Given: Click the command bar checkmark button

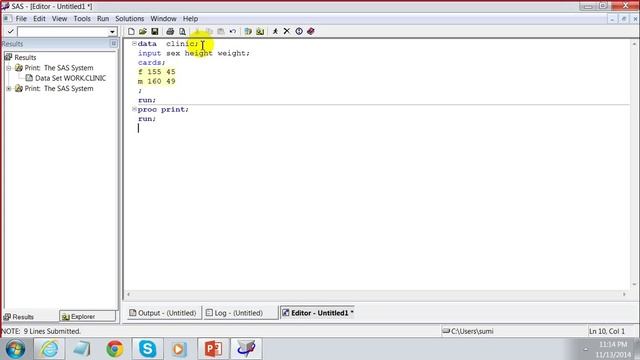Looking at the screenshot, I should 11,31.
